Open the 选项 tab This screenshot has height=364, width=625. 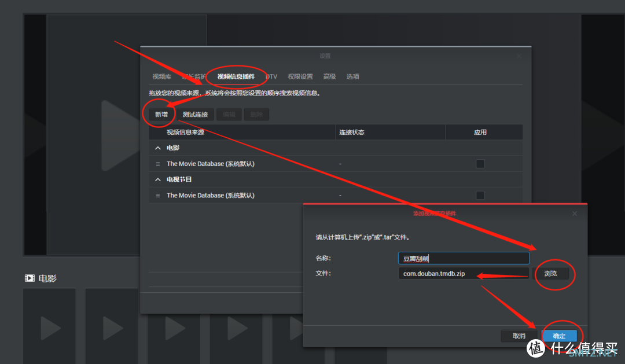[353, 76]
